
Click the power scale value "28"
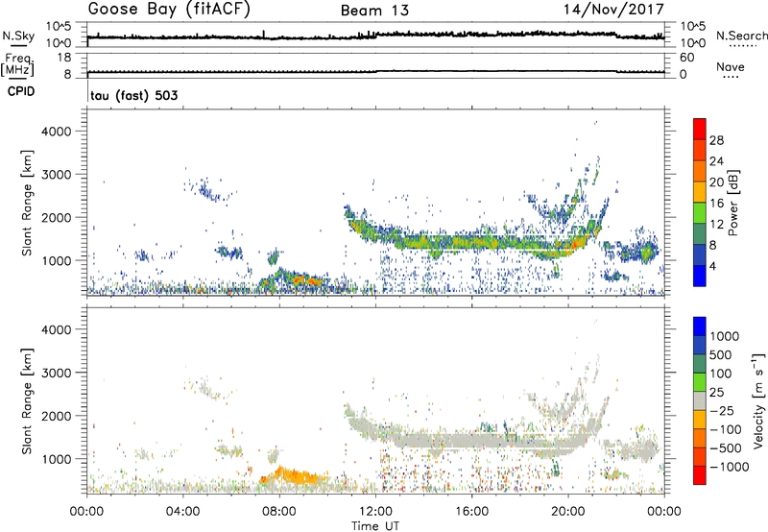716,140
